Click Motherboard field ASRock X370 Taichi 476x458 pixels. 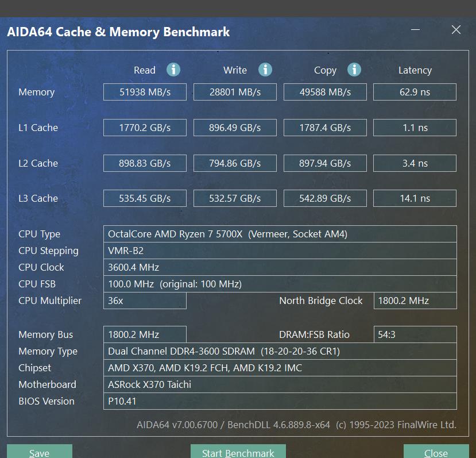coord(280,385)
